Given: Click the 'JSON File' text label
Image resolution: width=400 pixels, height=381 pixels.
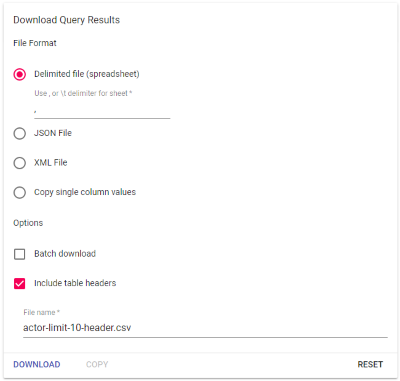Looking at the screenshot, I should 53,133.
